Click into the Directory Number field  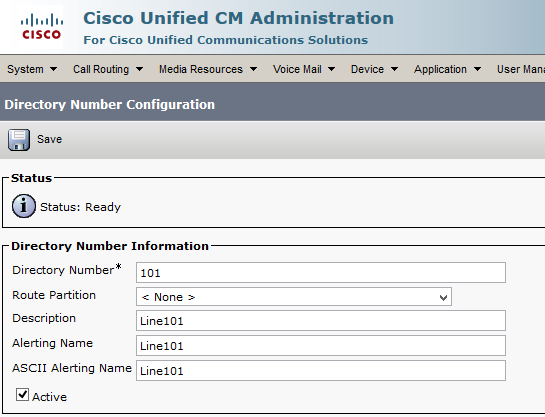click(x=320, y=273)
